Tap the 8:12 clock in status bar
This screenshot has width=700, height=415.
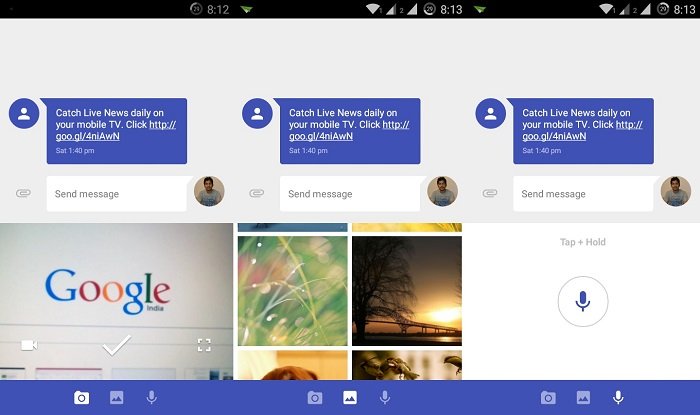pos(218,9)
